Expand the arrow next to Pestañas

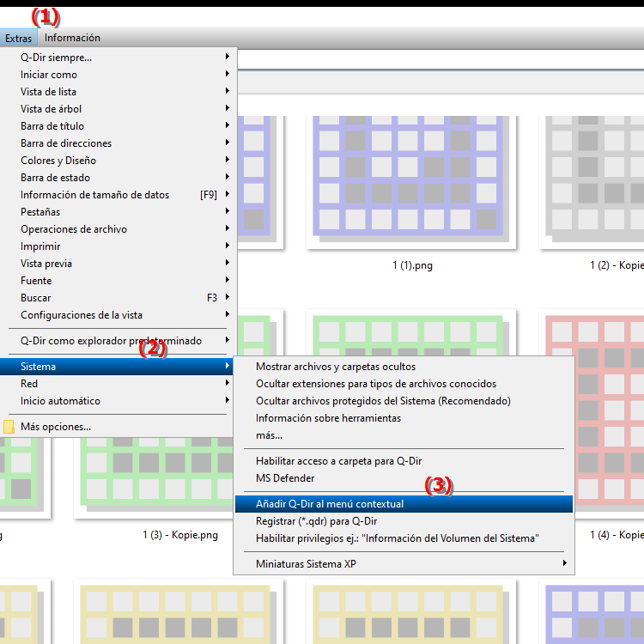pos(228,211)
